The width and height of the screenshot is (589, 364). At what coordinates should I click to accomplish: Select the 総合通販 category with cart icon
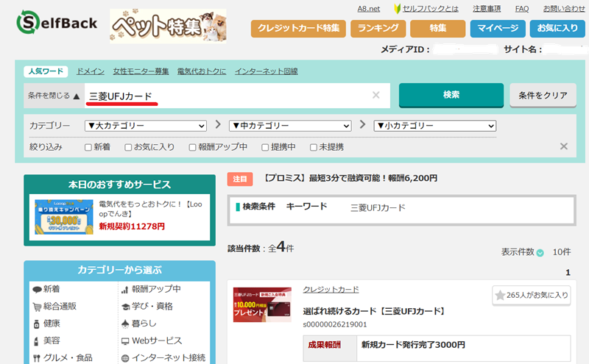pos(54,306)
